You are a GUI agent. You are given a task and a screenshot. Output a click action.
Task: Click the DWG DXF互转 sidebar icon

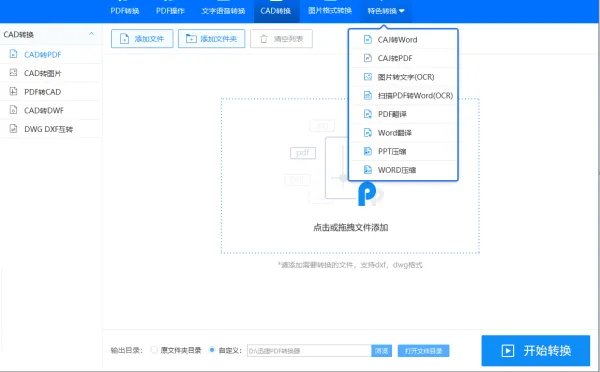tap(13, 129)
